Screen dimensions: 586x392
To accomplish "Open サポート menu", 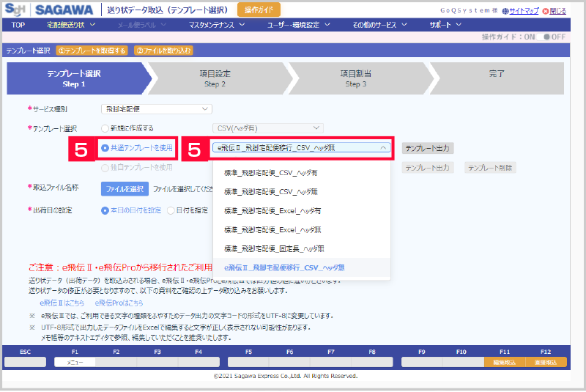I will tap(445, 25).
